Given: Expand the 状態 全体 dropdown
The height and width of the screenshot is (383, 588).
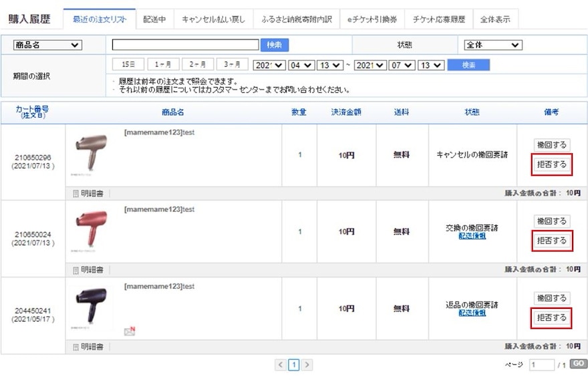Looking at the screenshot, I should tap(492, 45).
